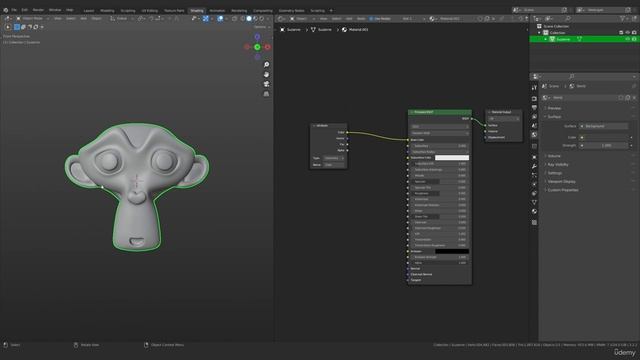Open the File menu

point(14,10)
